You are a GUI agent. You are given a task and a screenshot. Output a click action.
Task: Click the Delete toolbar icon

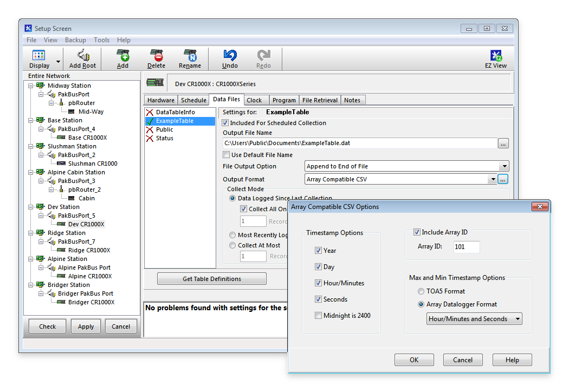pyautogui.click(x=156, y=56)
